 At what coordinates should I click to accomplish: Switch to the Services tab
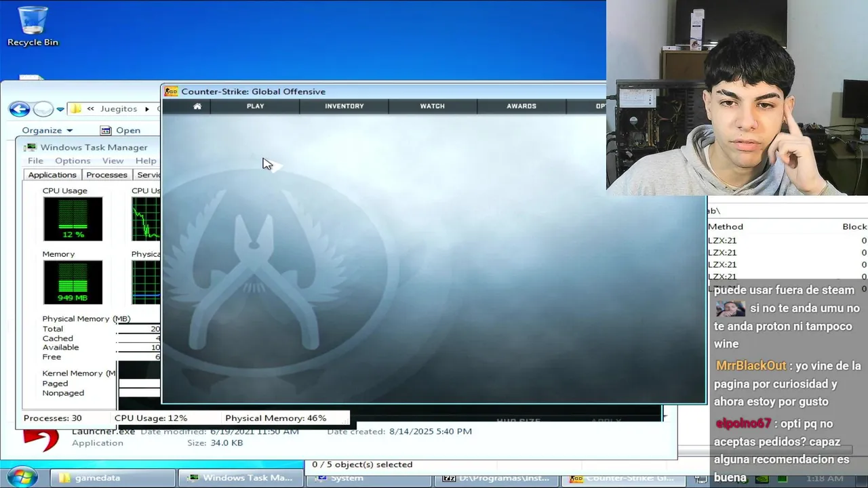pos(148,175)
